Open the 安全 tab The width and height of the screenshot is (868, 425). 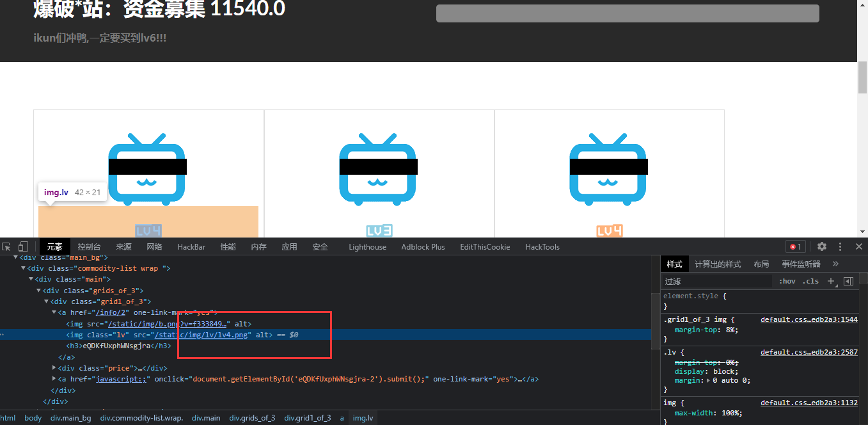click(x=320, y=247)
